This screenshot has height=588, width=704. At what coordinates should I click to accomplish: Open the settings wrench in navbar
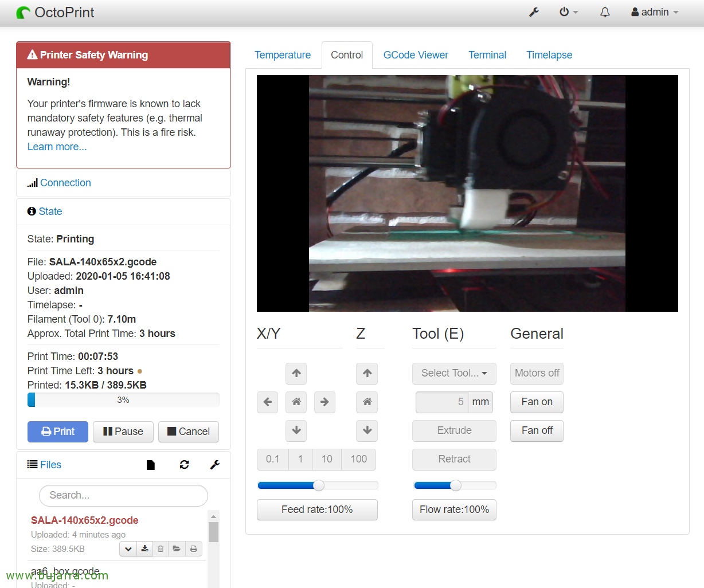[x=534, y=12]
